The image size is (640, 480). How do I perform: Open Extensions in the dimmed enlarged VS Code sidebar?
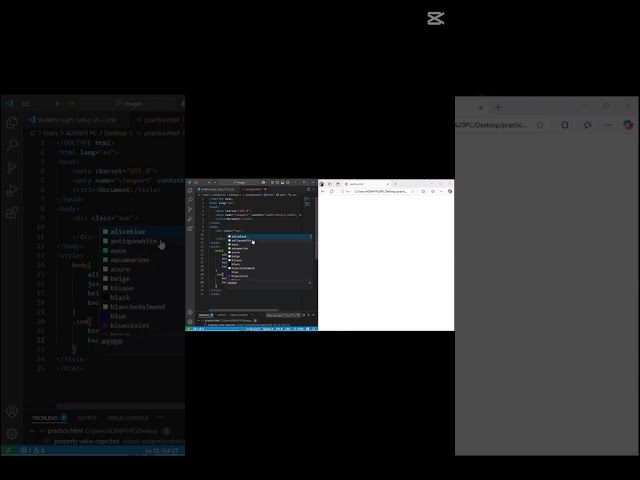[12, 213]
